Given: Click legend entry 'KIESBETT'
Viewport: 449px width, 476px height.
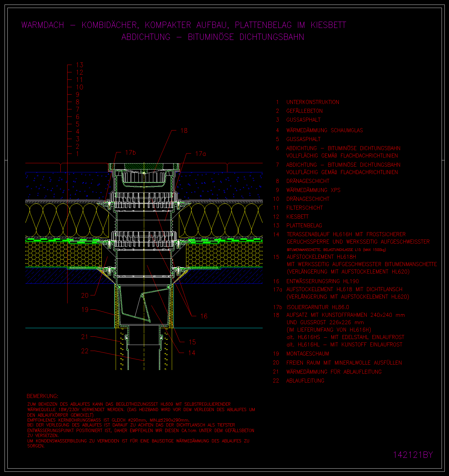Looking at the screenshot, I should (x=297, y=216).
